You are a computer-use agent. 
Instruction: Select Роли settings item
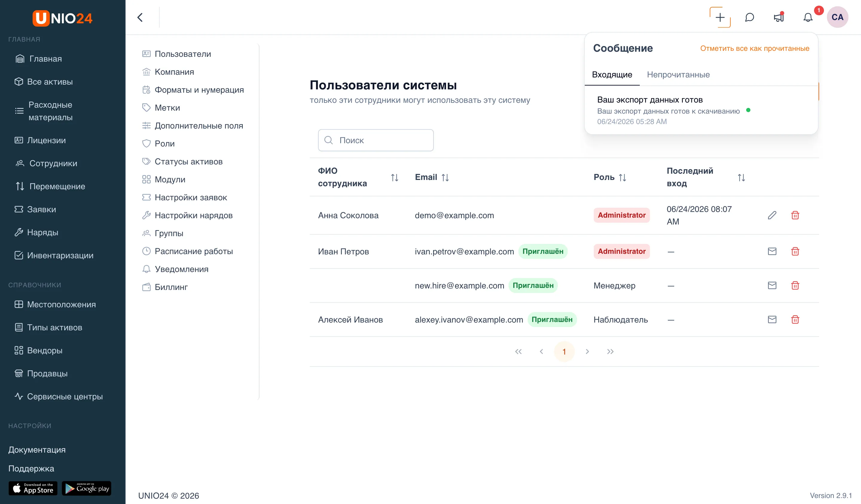click(158, 143)
